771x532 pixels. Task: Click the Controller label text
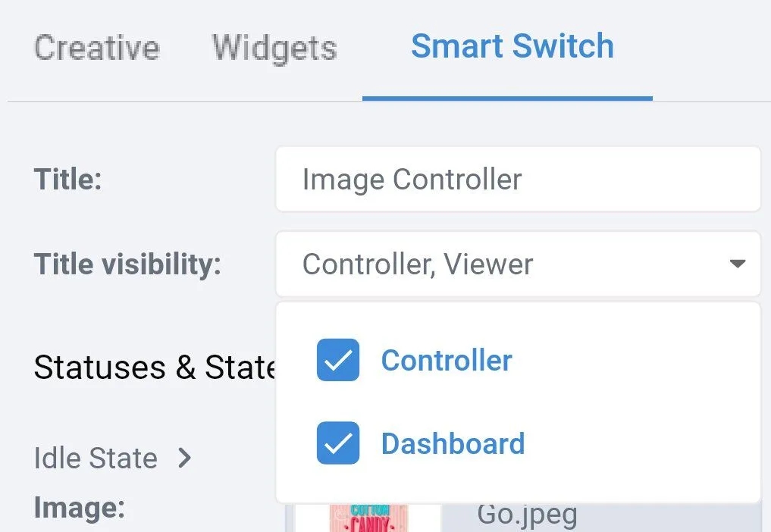coord(447,360)
